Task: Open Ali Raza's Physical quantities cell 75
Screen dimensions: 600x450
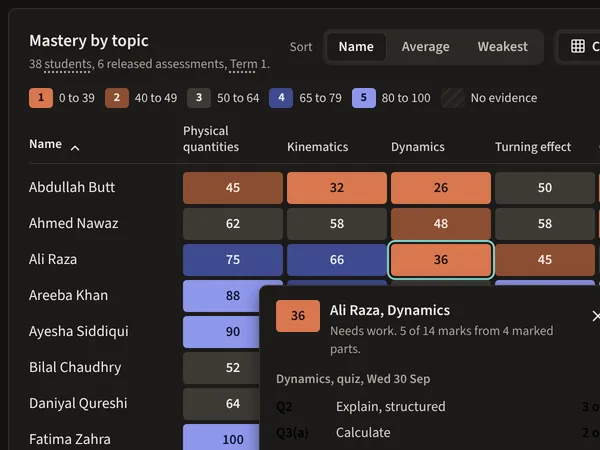Action: pos(233,260)
